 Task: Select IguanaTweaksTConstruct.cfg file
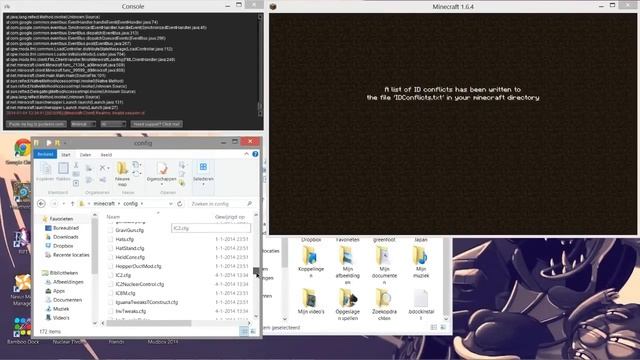(147, 302)
